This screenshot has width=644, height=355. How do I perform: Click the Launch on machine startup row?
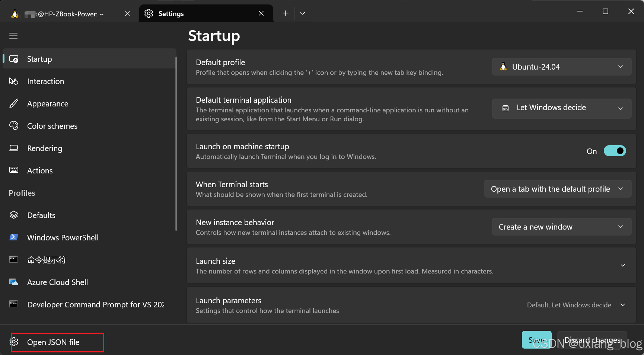pyautogui.click(x=411, y=151)
